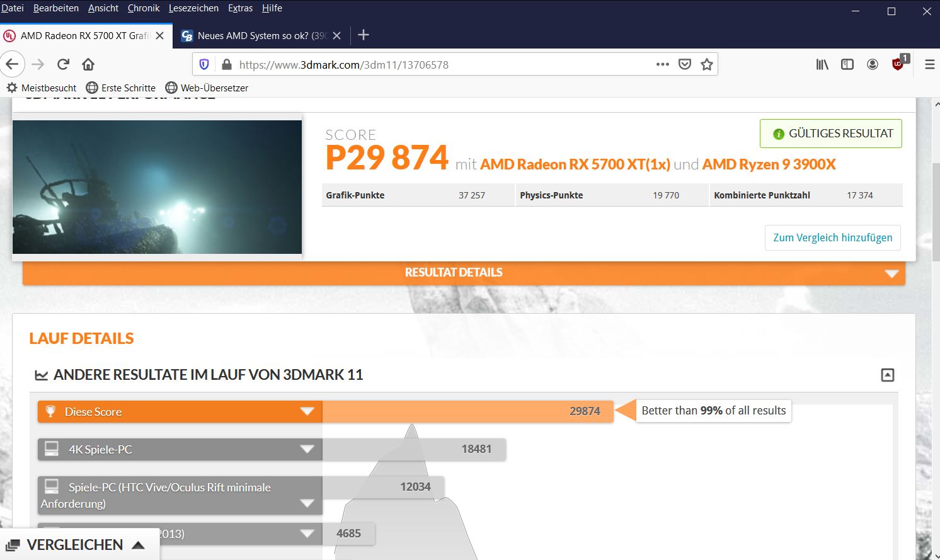Click the AMD Ryzen 9 3900X link
The width and height of the screenshot is (940, 560).
point(769,164)
